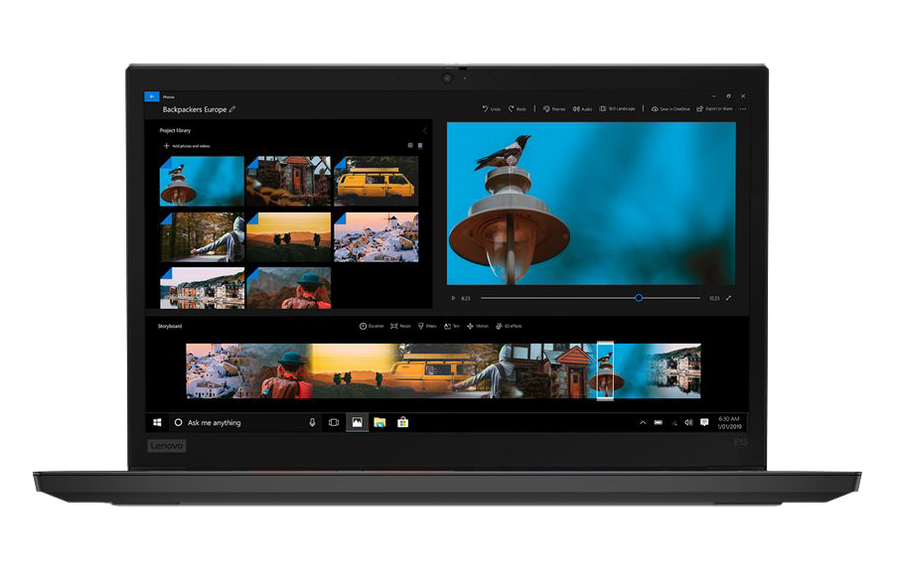
Task: Select the yellow van thumbnail
Action: tap(376, 181)
